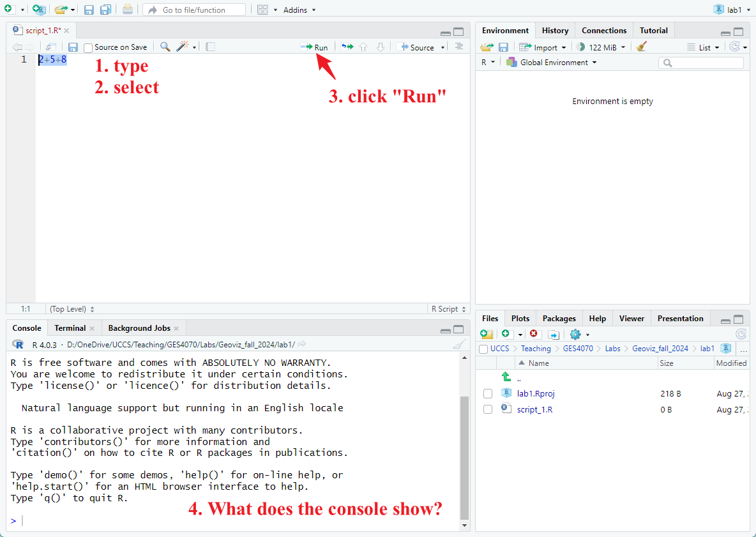The height and width of the screenshot is (537, 756).
Task: Click the re-run previous code icon
Action: (347, 47)
